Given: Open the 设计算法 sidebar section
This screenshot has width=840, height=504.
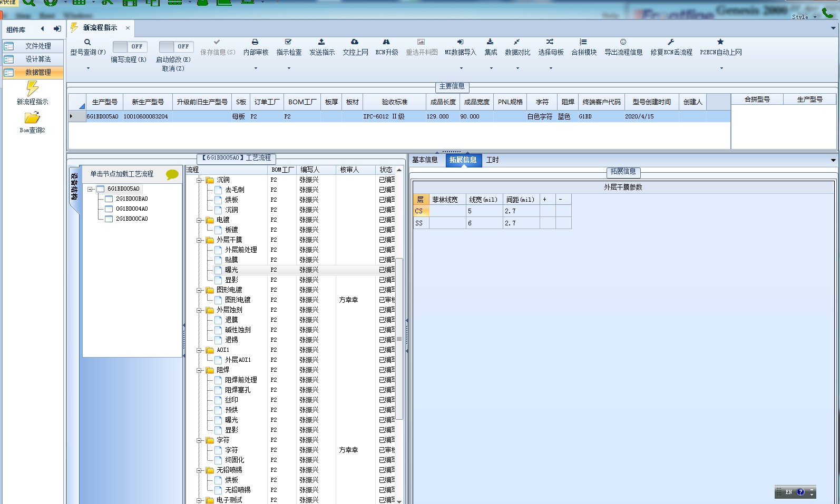Looking at the screenshot, I should 33,60.
